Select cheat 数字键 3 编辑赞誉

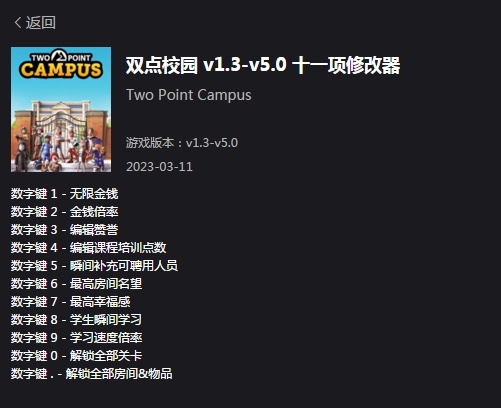pyautogui.click(x=64, y=230)
